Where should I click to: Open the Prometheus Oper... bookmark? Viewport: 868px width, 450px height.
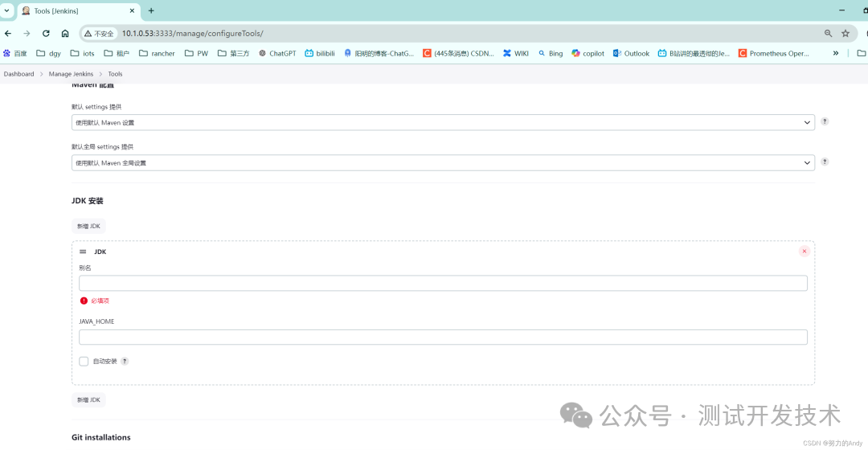click(774, 53)
